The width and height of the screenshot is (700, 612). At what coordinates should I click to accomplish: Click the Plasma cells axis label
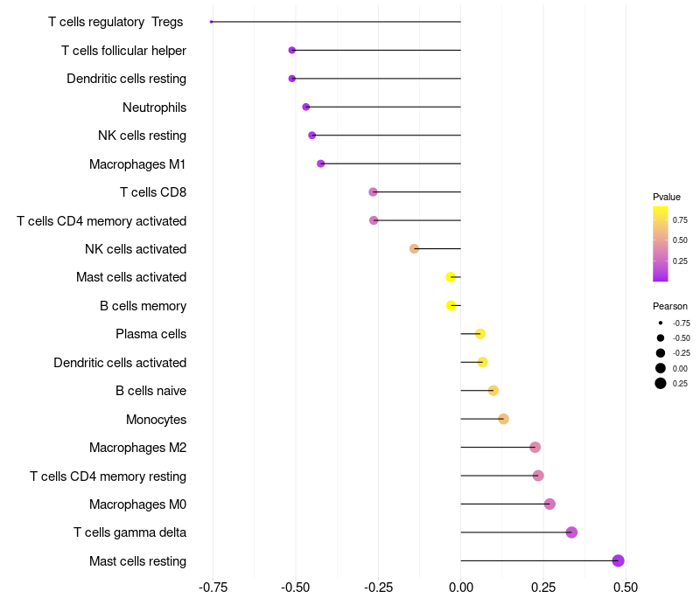click(x=150, y=334)
